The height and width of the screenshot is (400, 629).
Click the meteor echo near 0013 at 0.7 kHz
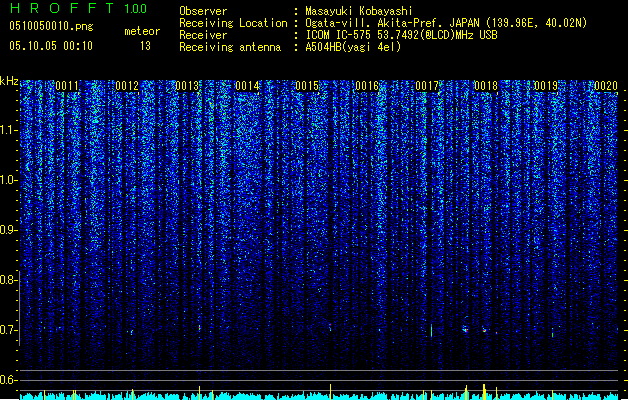(199, 328)
